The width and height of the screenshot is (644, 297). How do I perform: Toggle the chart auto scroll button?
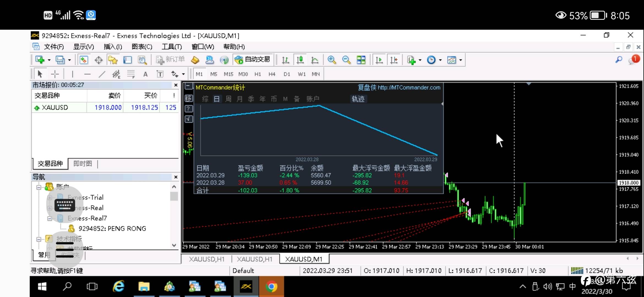point(379,60)
